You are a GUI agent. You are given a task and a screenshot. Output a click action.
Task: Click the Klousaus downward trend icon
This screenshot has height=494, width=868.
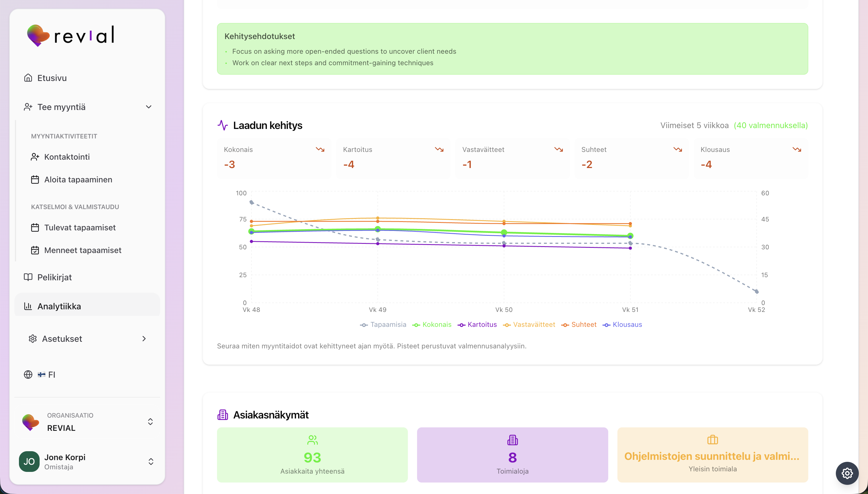797,149
